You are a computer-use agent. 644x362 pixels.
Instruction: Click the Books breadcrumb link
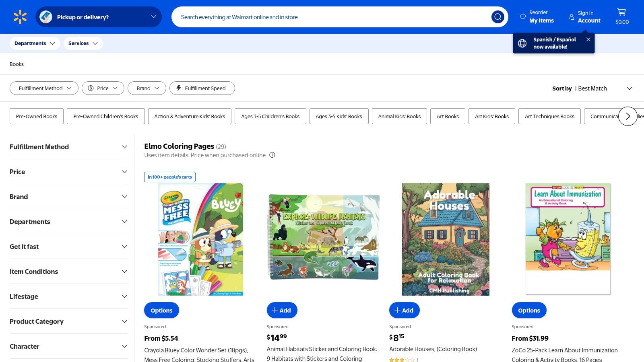coord(17,64)
